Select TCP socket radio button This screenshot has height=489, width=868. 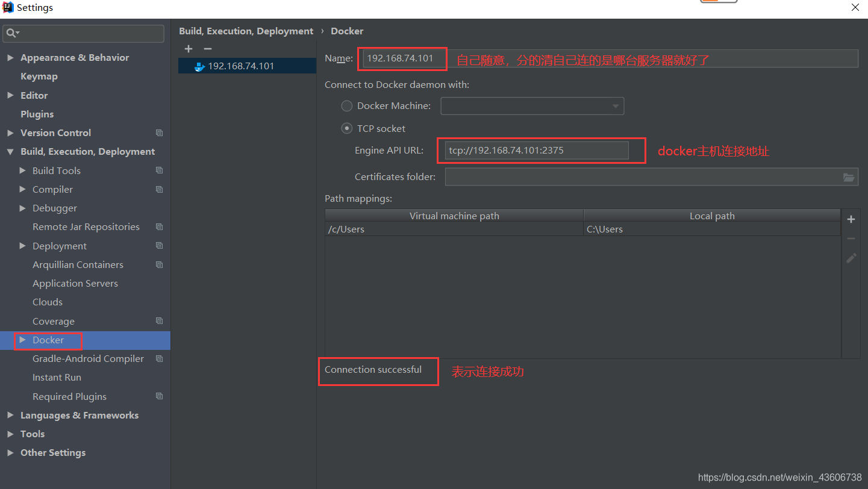347,128
